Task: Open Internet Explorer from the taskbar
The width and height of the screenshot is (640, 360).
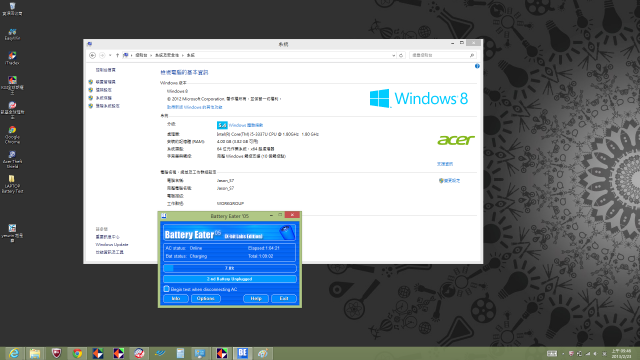Action: [x=14, y=353]
